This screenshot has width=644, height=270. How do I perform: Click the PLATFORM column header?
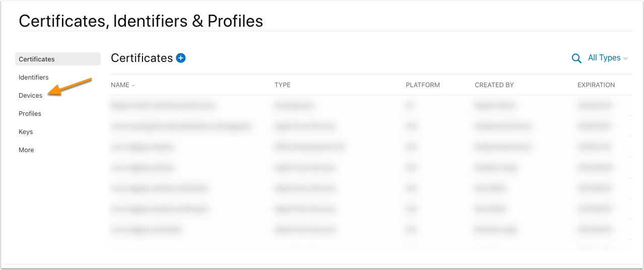[x=423, y=85]
